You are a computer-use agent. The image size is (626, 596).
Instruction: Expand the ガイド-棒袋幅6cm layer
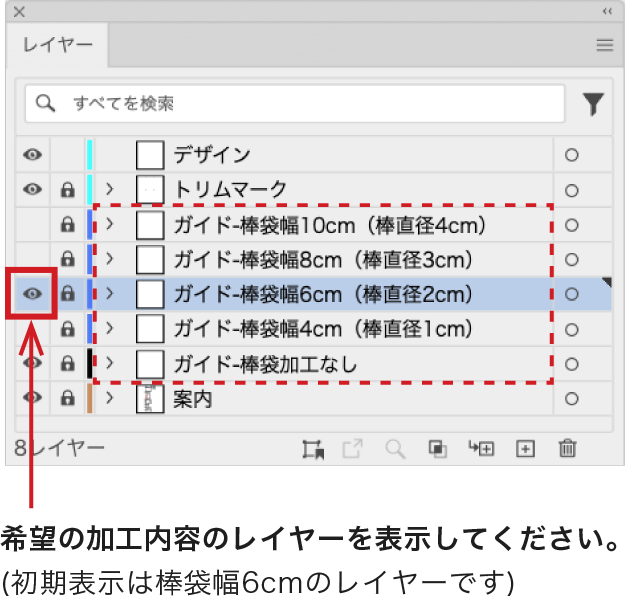pos(110,294)
